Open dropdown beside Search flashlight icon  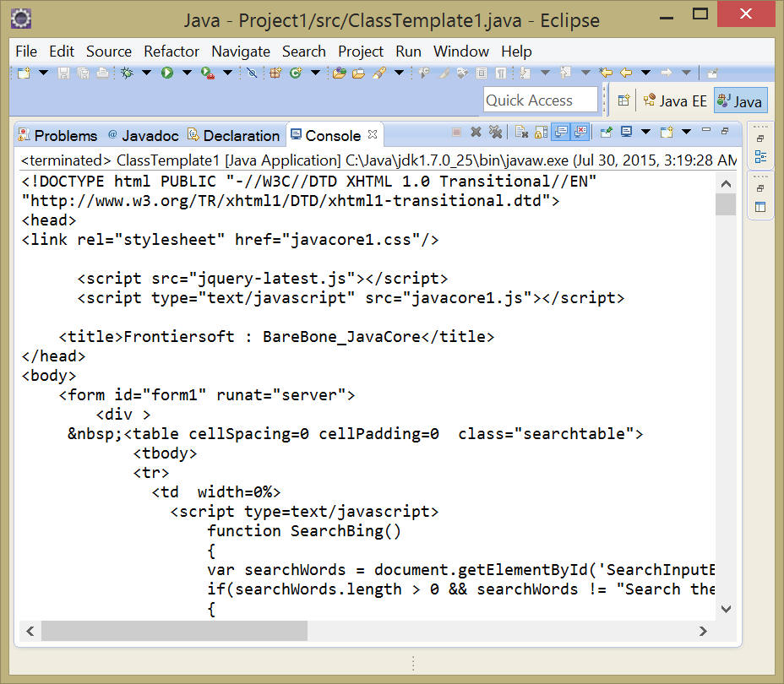[x=399, y=73]
